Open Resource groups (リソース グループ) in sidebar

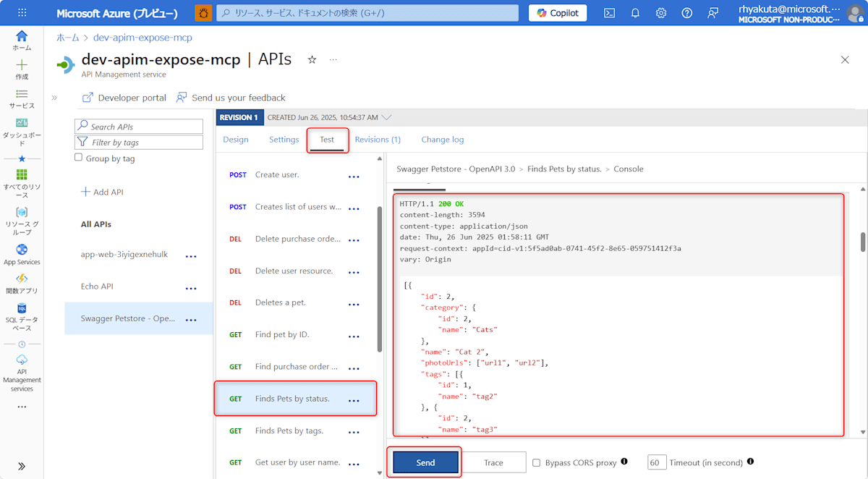tap(22, 221)
